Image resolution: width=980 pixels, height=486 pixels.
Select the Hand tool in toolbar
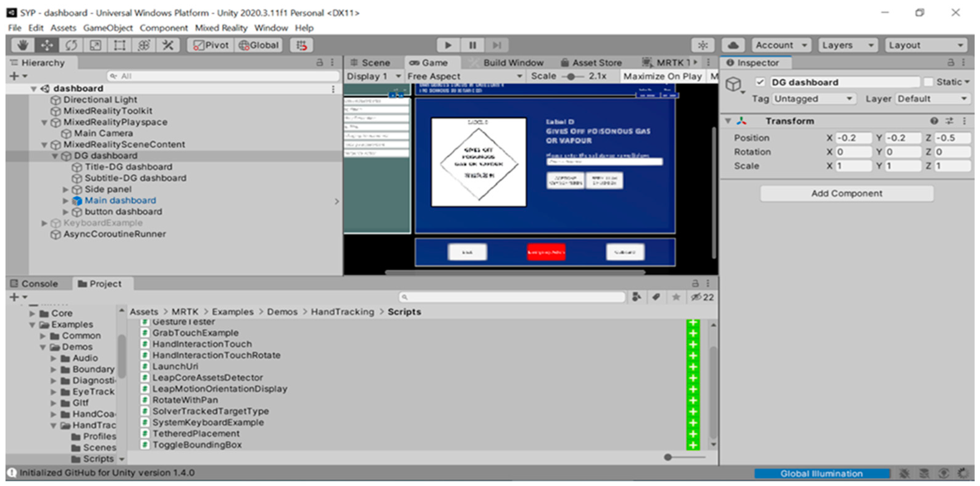point(23,45)
